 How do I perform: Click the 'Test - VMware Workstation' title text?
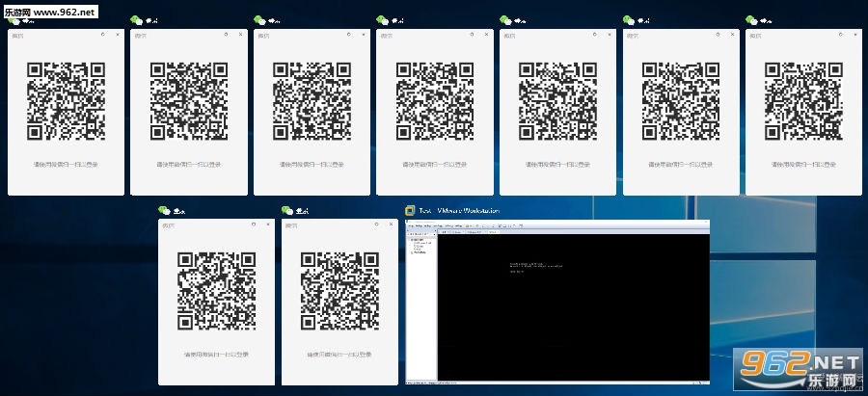pyautogui.click(x=459, y=211)
